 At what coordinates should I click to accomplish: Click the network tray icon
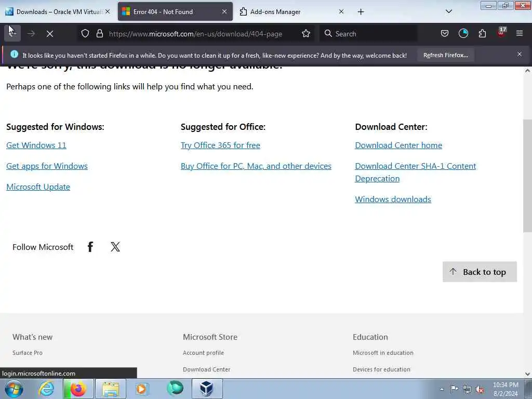point(467,389)
